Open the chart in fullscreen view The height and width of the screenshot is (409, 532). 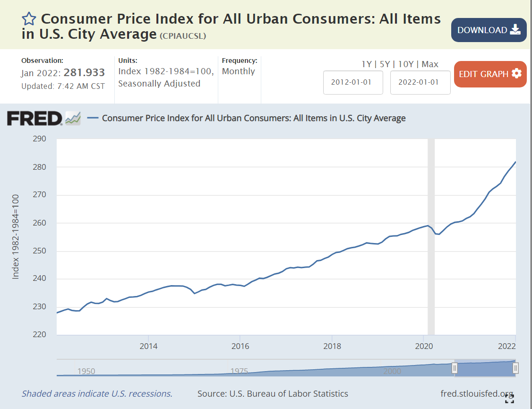(509, 398)
